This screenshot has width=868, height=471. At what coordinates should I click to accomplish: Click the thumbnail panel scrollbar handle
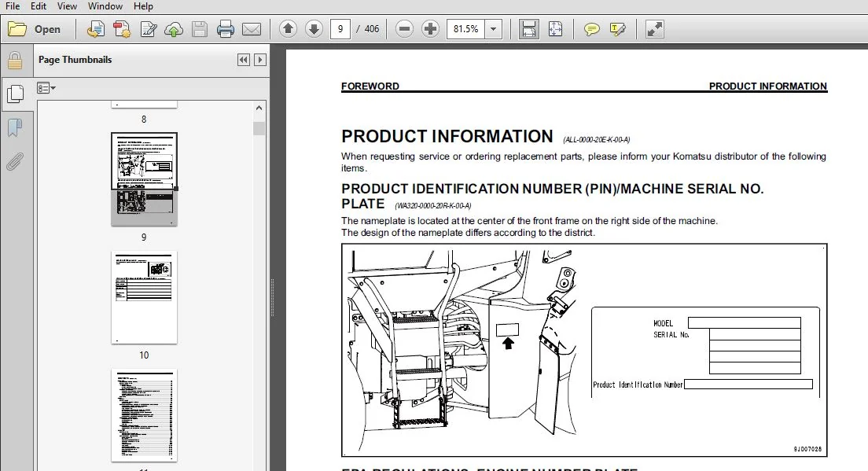tap(259, 128)
